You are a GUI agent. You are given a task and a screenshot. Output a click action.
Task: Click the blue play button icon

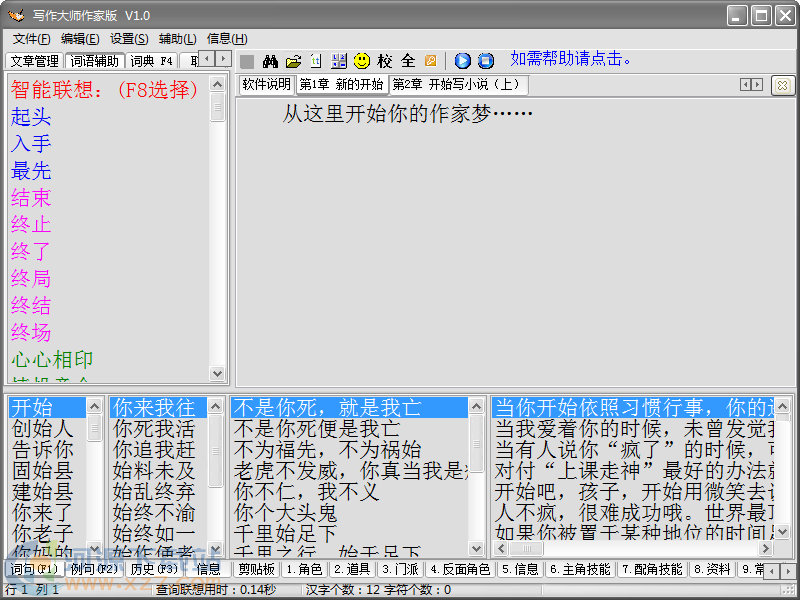point(463,61)
